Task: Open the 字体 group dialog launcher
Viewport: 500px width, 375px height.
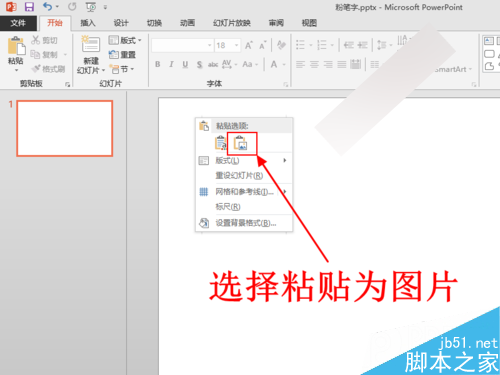Action: (x=286, y=85)
